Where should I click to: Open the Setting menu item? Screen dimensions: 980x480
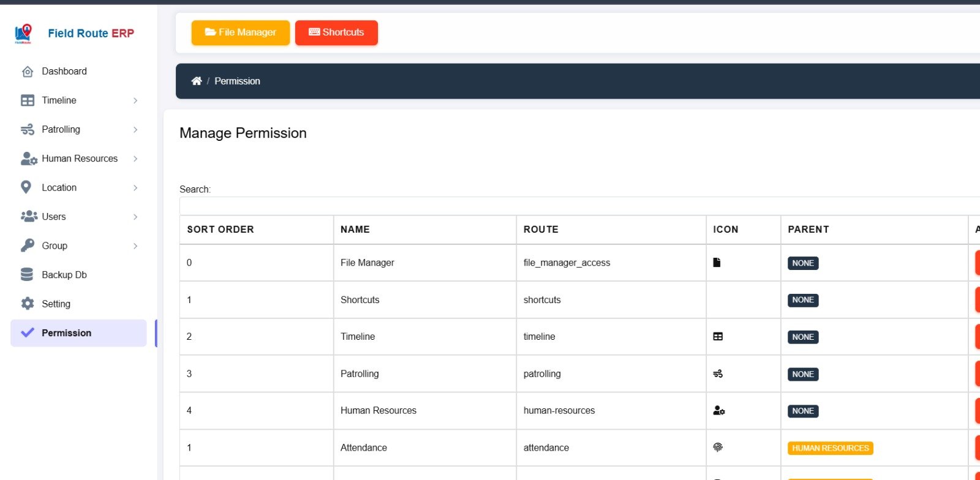[78, 304]
